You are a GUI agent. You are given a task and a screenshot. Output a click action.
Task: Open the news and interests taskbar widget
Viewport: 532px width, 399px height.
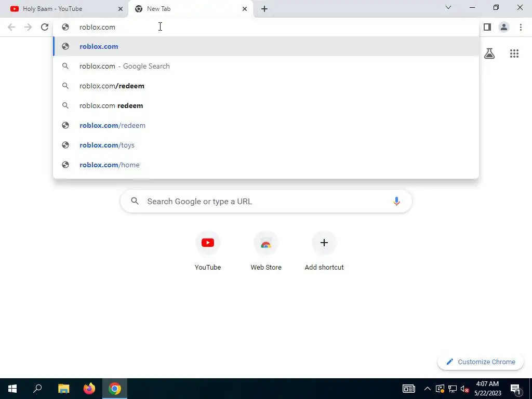coord(408,389)
